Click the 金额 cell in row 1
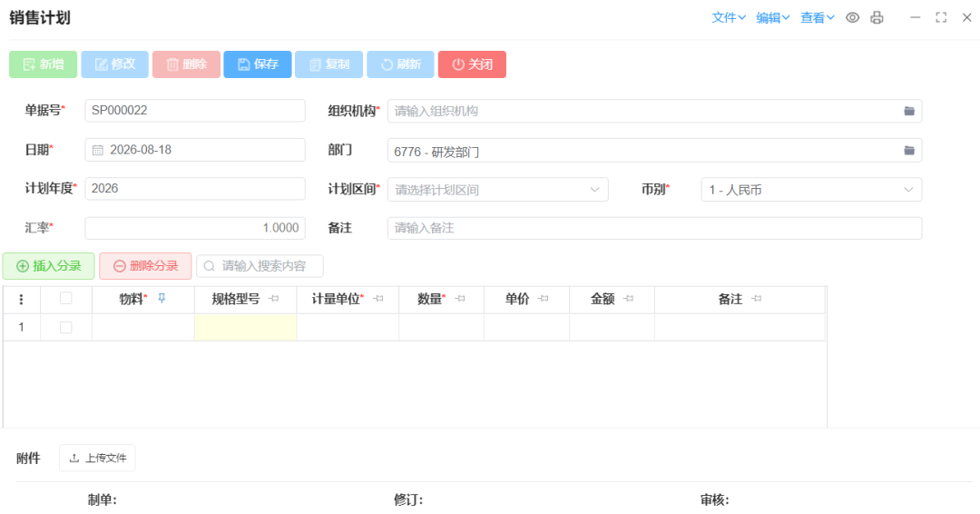Screen dimensions: 980x514 click(x=612, y=327)
